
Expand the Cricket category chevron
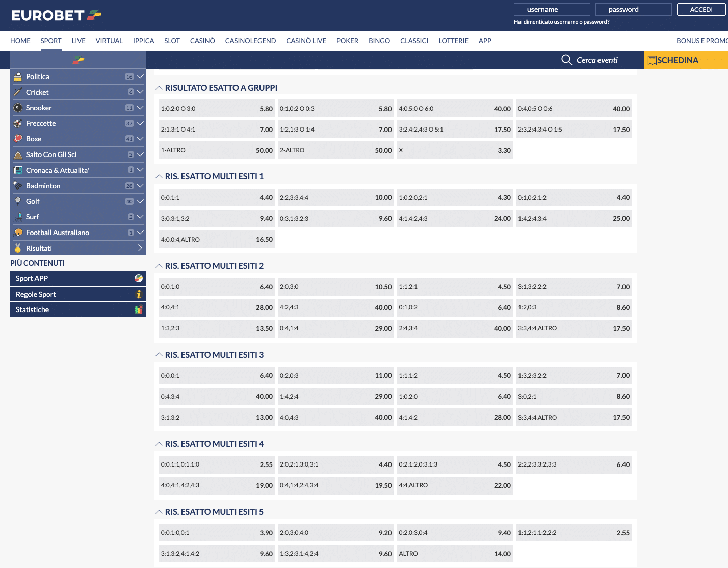point(140,92)
